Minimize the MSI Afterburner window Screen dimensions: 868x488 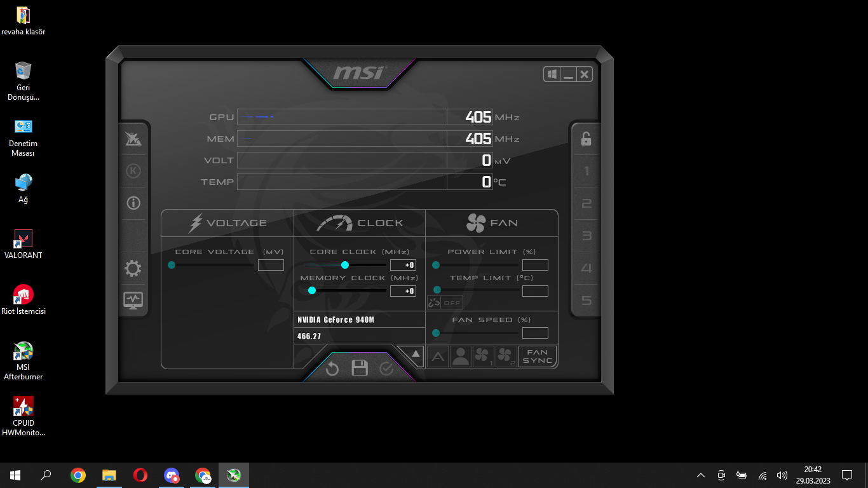[568, 74]
